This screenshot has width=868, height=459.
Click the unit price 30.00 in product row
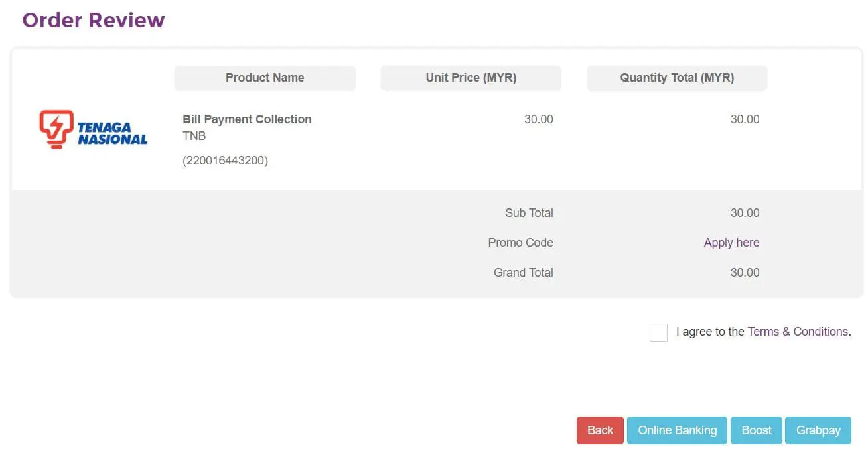(538, 119)
